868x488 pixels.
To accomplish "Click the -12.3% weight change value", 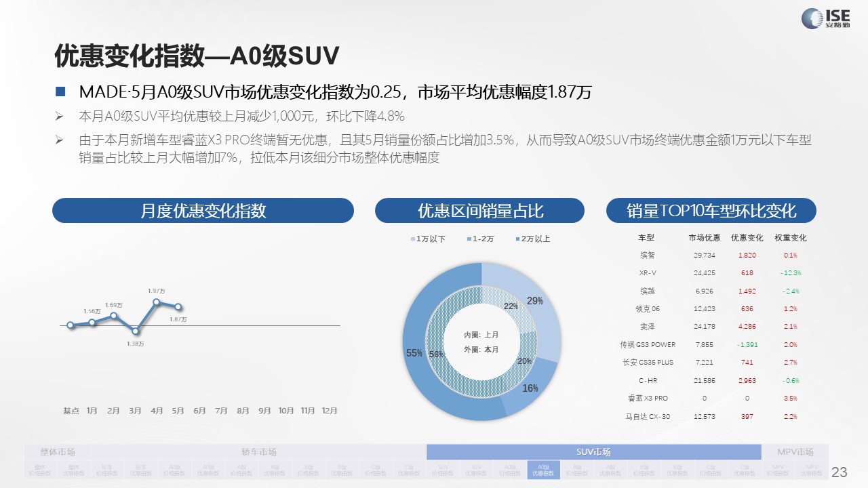I will (x=791, y=273).
